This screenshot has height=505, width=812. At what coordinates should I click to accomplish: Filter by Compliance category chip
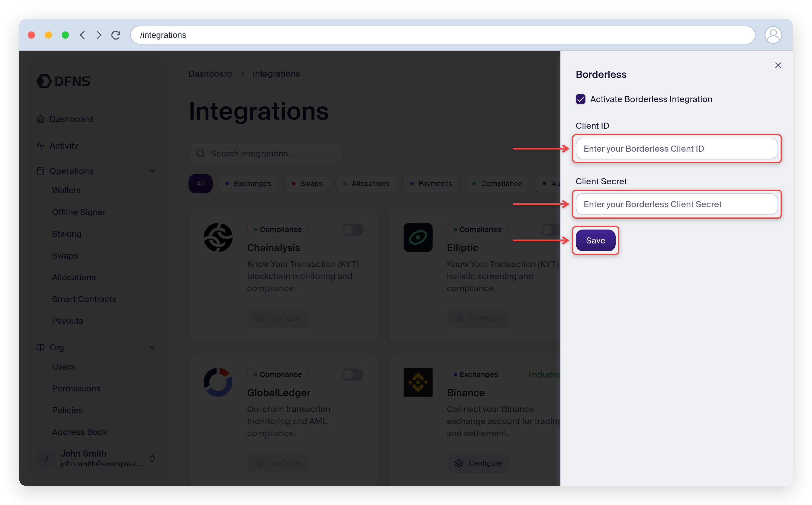tap(497, 183)
